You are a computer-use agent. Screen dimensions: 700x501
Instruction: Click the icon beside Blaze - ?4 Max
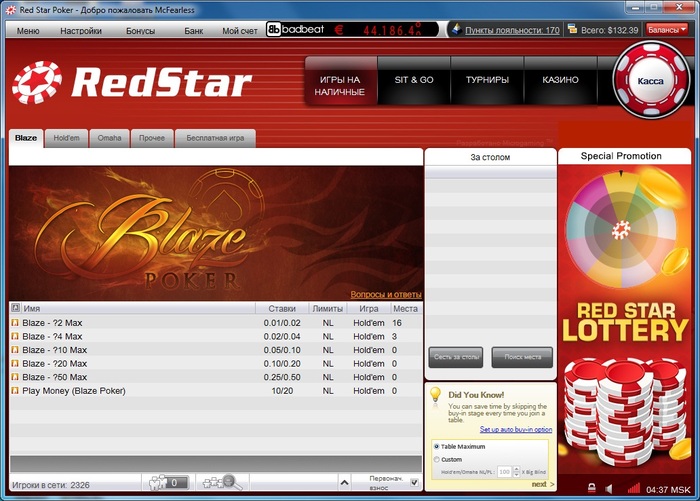15,336
